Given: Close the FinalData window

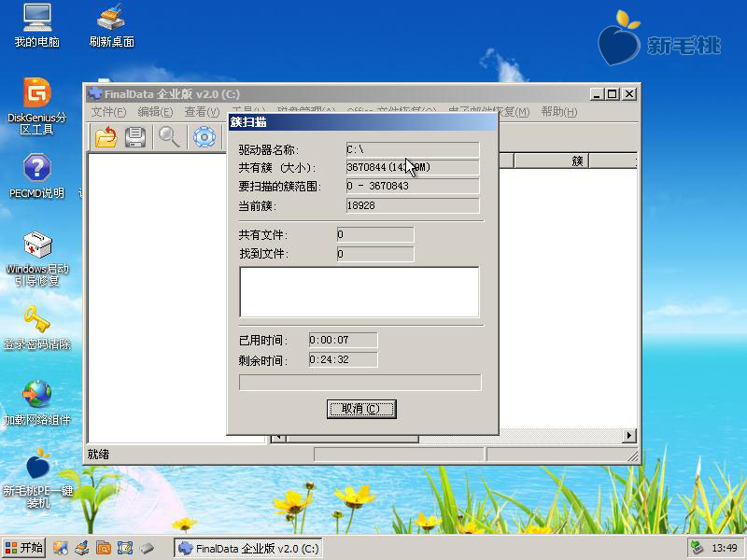Looking at the screenshot, I should pos(629,94).
